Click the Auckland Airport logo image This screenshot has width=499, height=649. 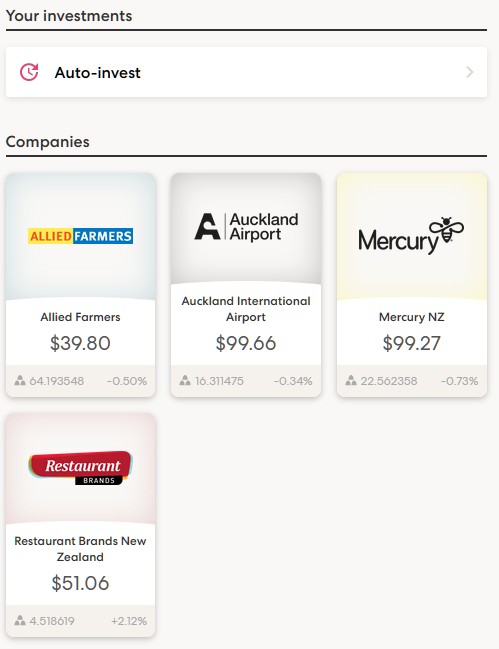click(x=246, y=226)
